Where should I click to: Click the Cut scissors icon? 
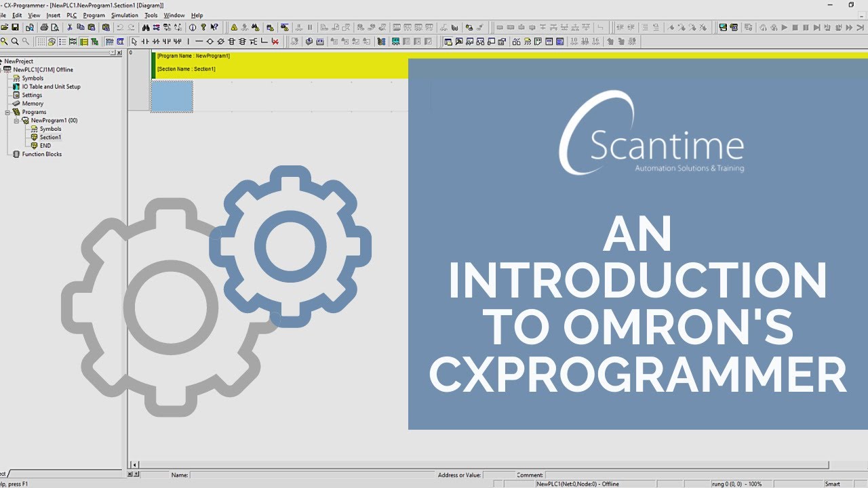click(x=69, y=27)
